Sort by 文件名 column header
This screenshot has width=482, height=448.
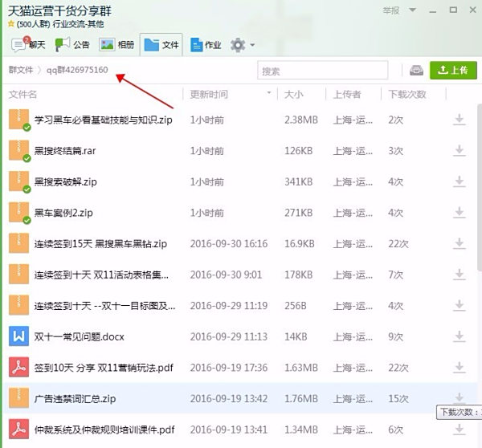(x=22, y=94)
